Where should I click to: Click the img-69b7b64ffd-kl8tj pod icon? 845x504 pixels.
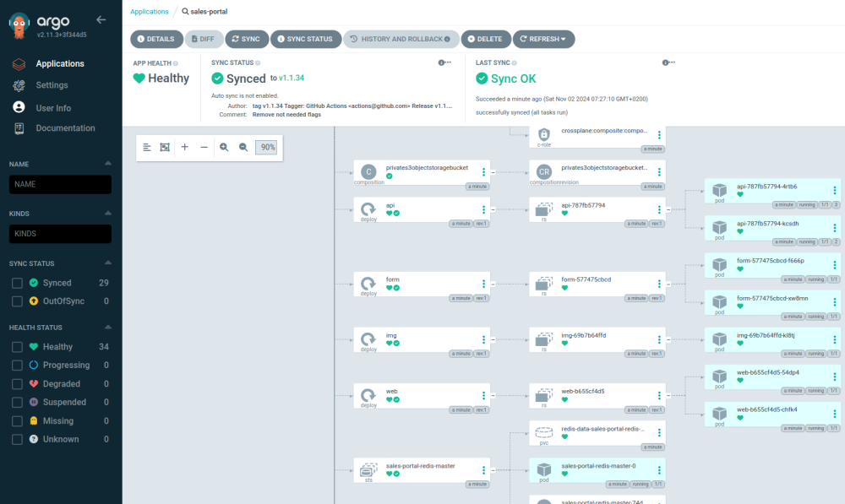coord(719,339)
